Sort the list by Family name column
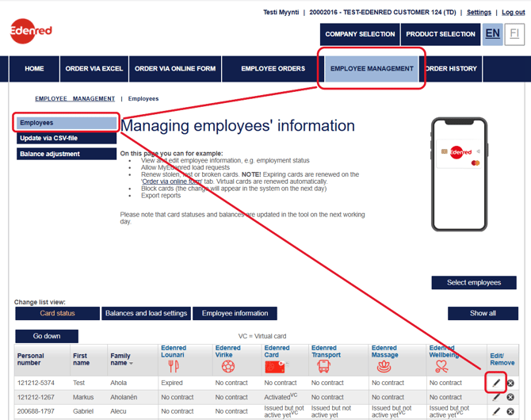Screen dimensions: 531x420 [121, 359]
